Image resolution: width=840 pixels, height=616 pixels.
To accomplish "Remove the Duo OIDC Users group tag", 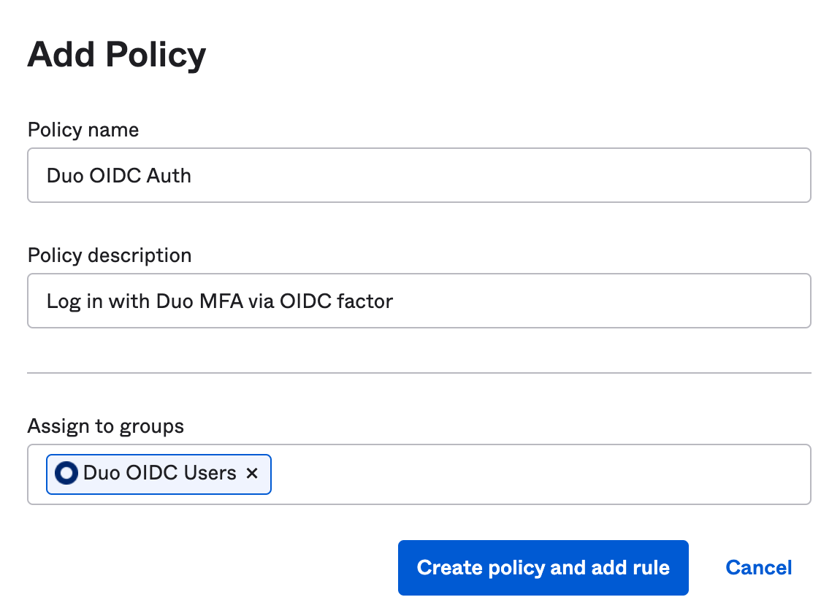I will [252, 474].
